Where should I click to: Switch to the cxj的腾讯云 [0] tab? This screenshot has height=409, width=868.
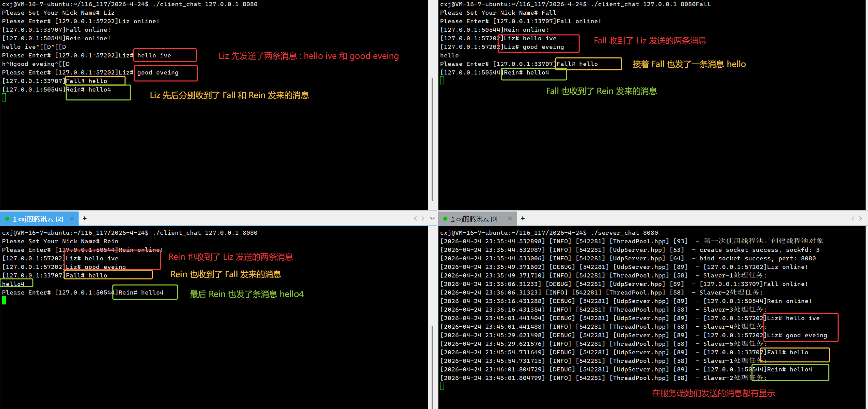click(474, 219)
